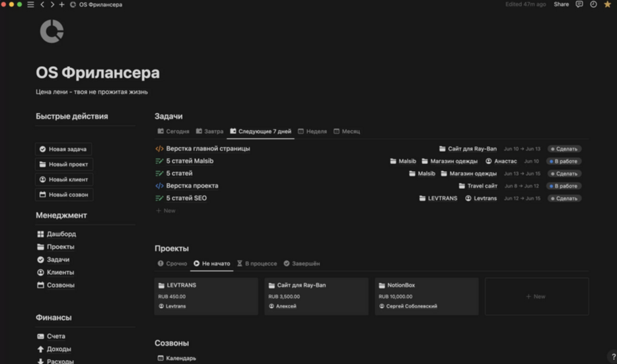
Task: Click the large OS Фрилансера page icon
Action: coord(52,31)
